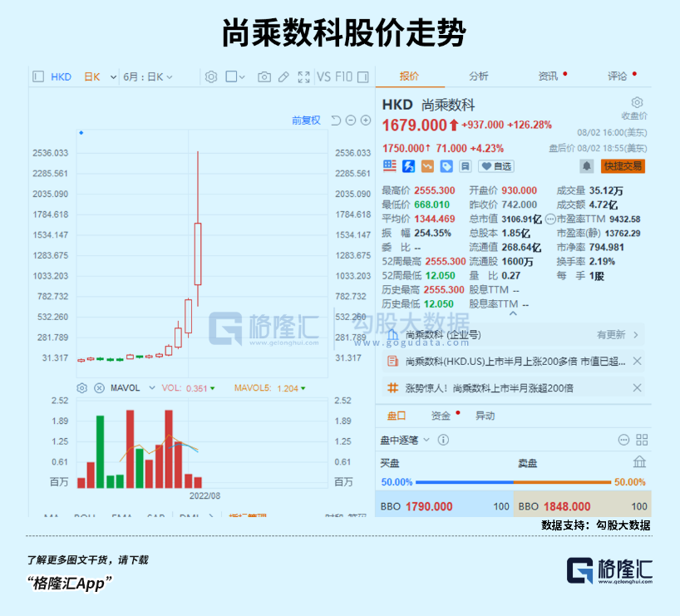This screenshot has height=616, width=680.
Task: Take a chart screenshot with camera icon
Action: (x=264, y=76)
